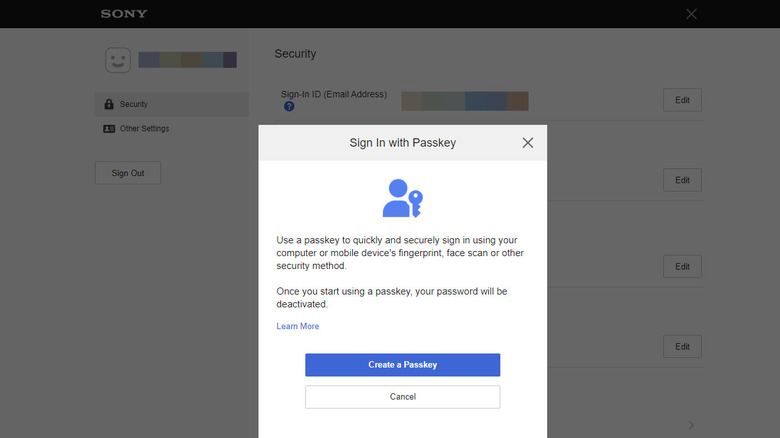The width and height of the screenshot is (780, 438).
Task: Click Create a Passkey
Action: tap(402, 365)
